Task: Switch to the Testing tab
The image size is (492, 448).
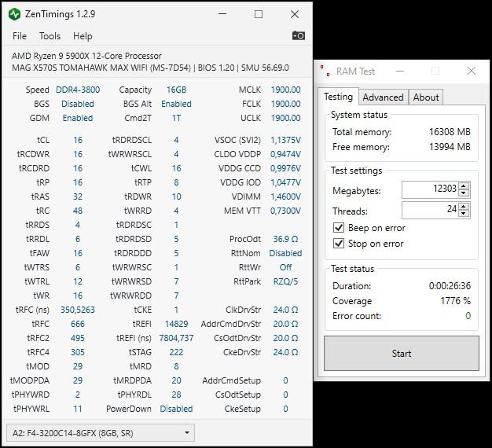Action: [x=338, y=97]
